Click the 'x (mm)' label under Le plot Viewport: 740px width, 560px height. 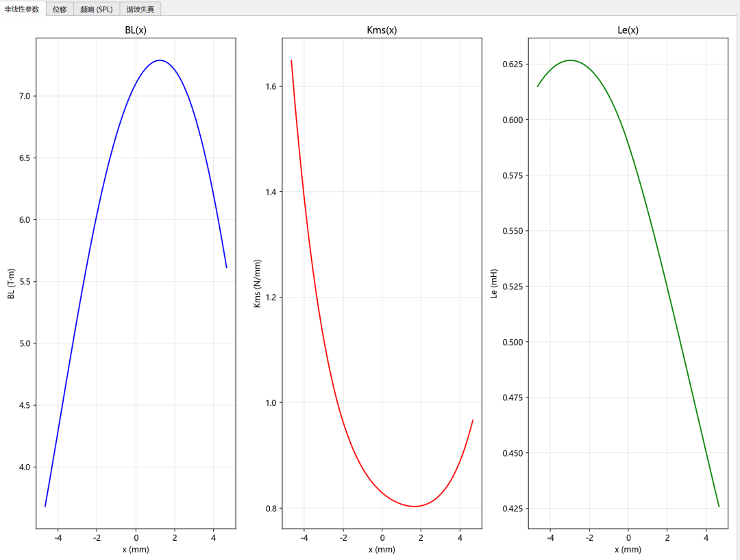coord(628,550)
